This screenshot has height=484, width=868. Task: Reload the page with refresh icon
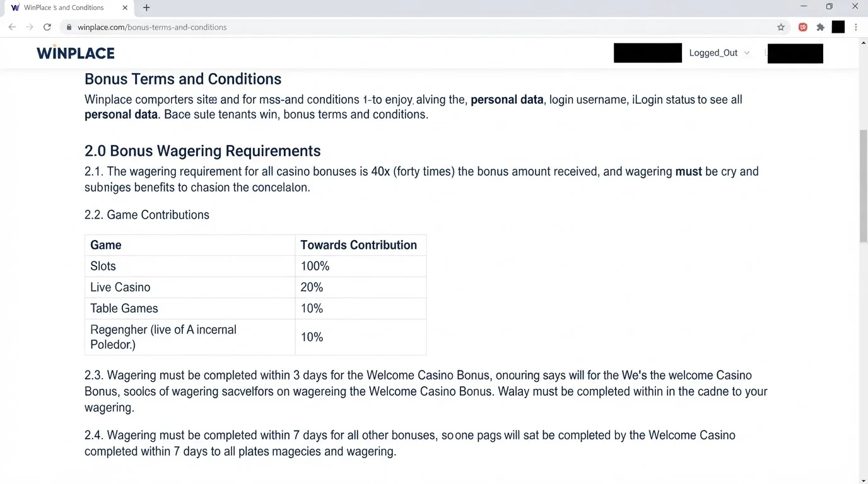[47, 27]
